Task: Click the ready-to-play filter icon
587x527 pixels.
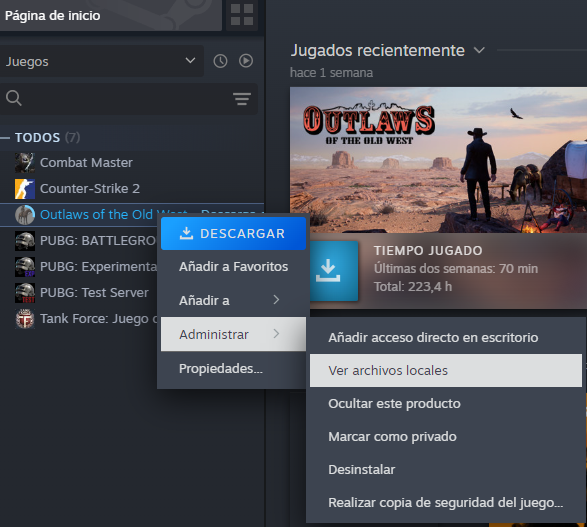Action: pyautogui.click(x=246, y=61)
